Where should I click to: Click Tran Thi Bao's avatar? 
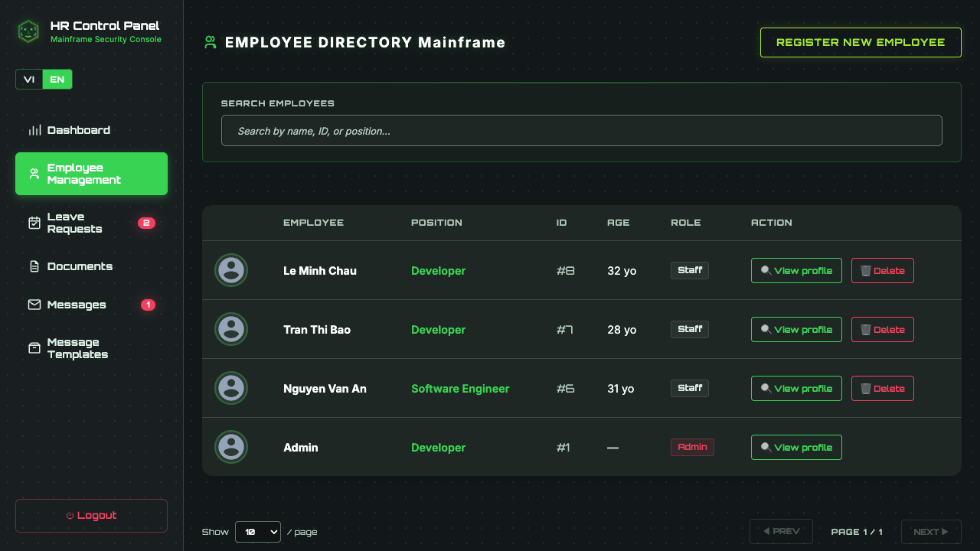pos(231,329)
